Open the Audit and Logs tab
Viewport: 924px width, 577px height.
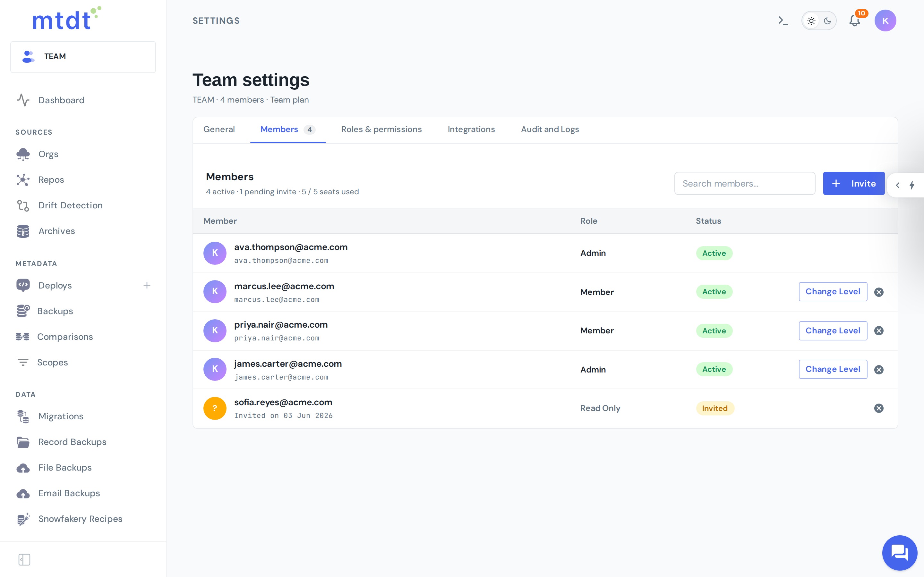550,130
